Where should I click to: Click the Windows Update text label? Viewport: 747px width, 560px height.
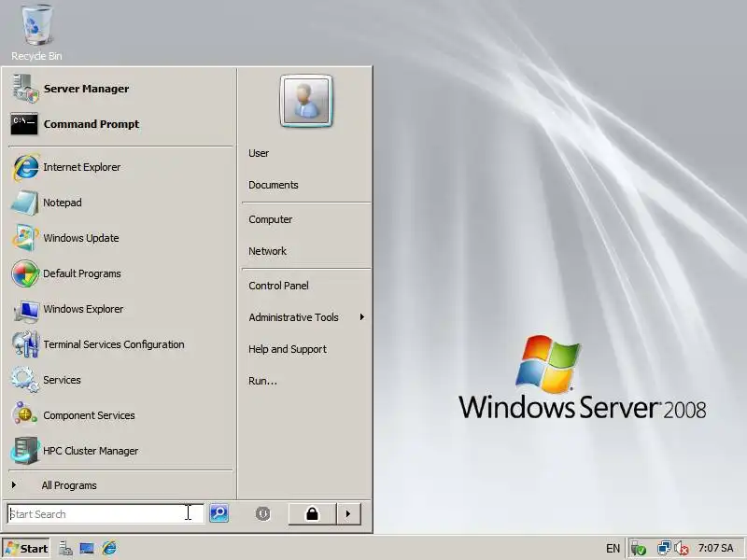point(81,238)
